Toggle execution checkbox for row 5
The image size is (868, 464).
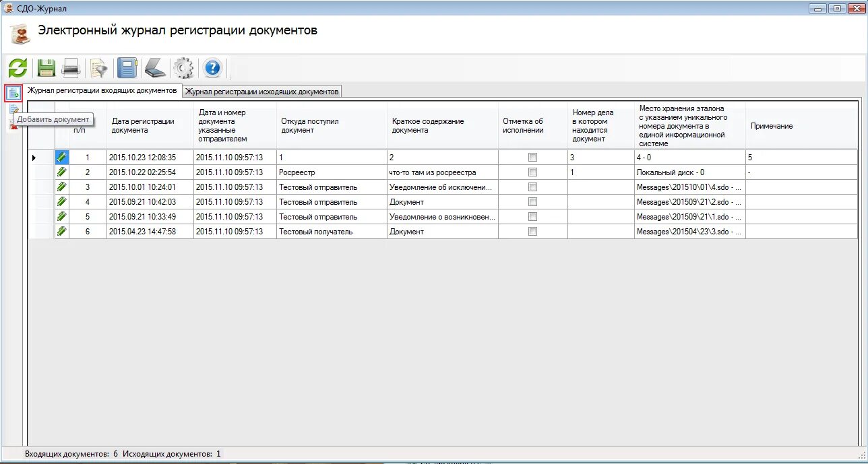pos(532,216)
